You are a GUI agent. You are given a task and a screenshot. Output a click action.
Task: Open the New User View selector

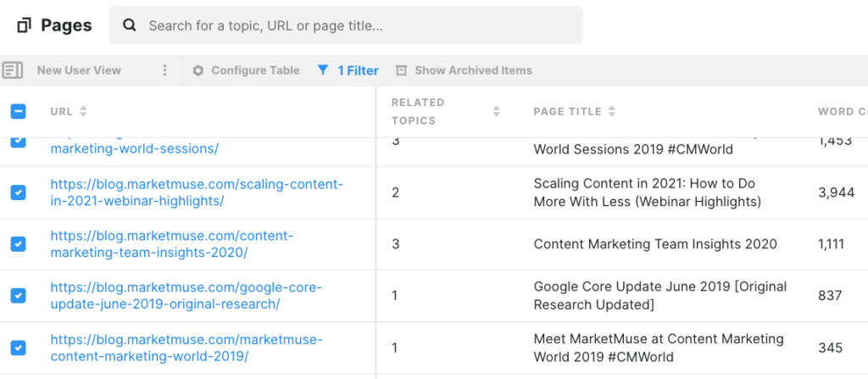pyautogui.click(x=79, y=70)
